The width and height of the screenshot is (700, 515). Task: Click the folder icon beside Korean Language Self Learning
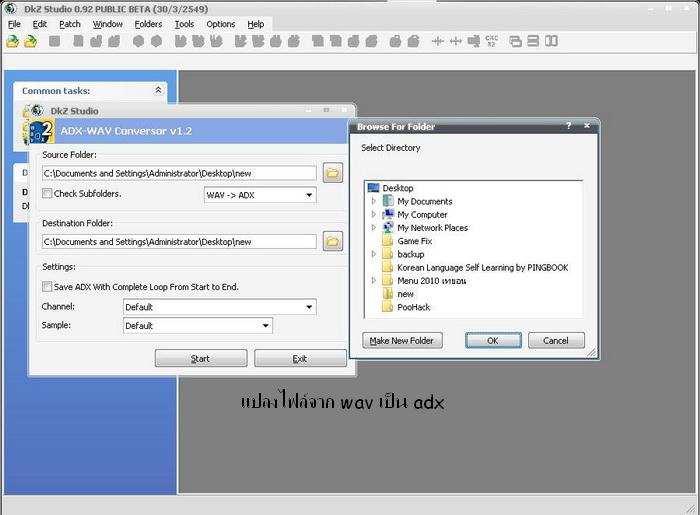tap(388, 267)
